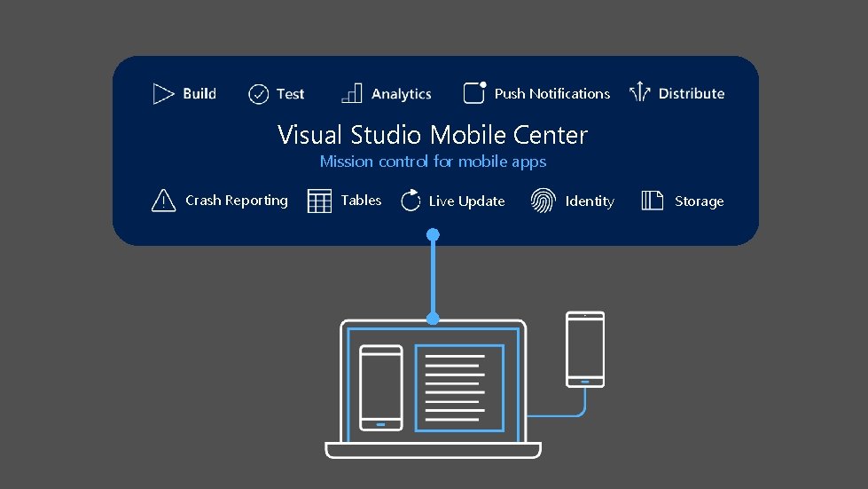Click the Analytics bar chart icon

[352, 93]
